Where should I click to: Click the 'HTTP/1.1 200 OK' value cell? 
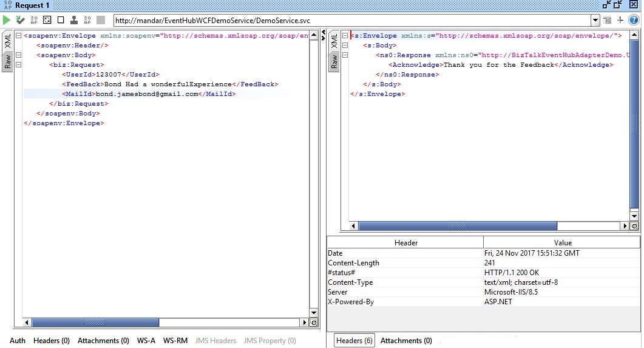point(561,273)
